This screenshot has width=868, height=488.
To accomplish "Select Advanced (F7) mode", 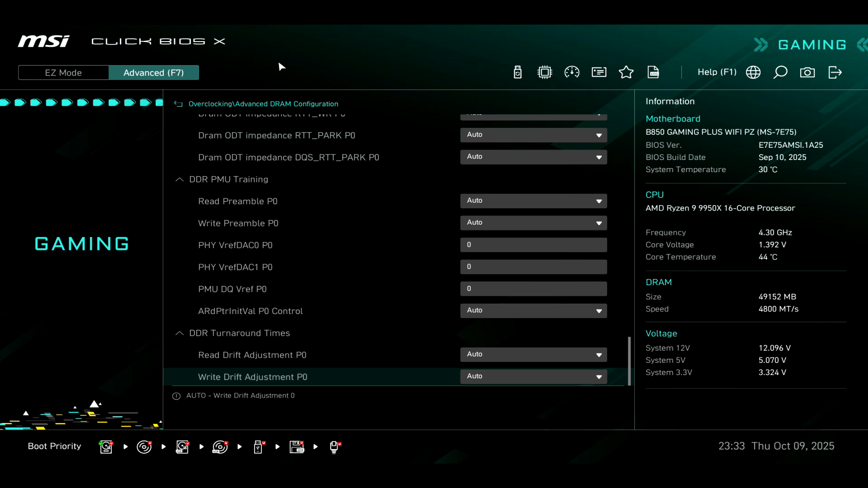I will click(154, 73).
